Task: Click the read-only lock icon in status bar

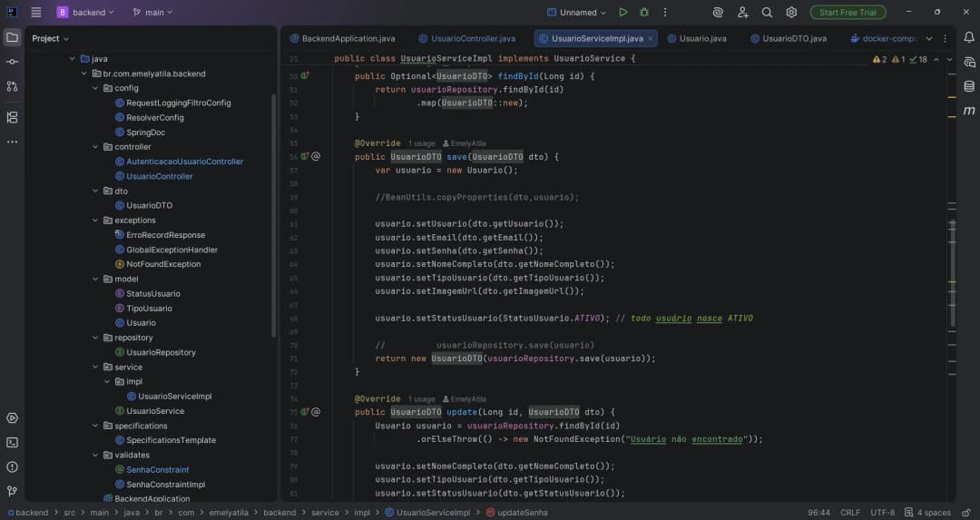Action: 966,513
